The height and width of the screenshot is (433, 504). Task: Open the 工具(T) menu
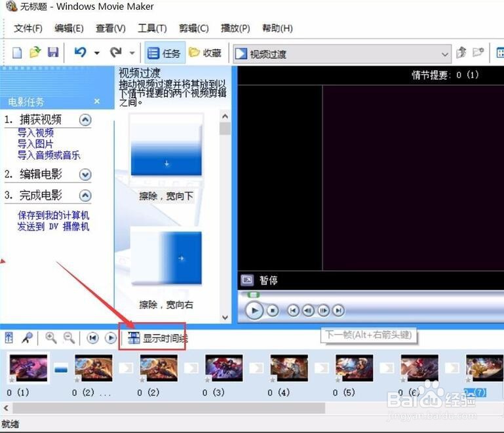pos(152,28)
